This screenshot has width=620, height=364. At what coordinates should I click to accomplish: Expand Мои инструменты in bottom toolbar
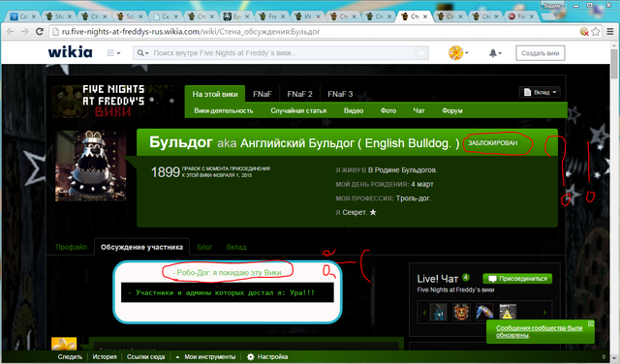pos(205,357)
